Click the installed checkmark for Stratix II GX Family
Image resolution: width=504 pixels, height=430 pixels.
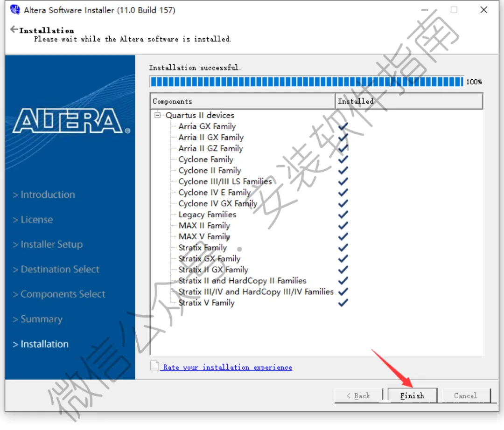pyautogui.click(x=343, y=270)
